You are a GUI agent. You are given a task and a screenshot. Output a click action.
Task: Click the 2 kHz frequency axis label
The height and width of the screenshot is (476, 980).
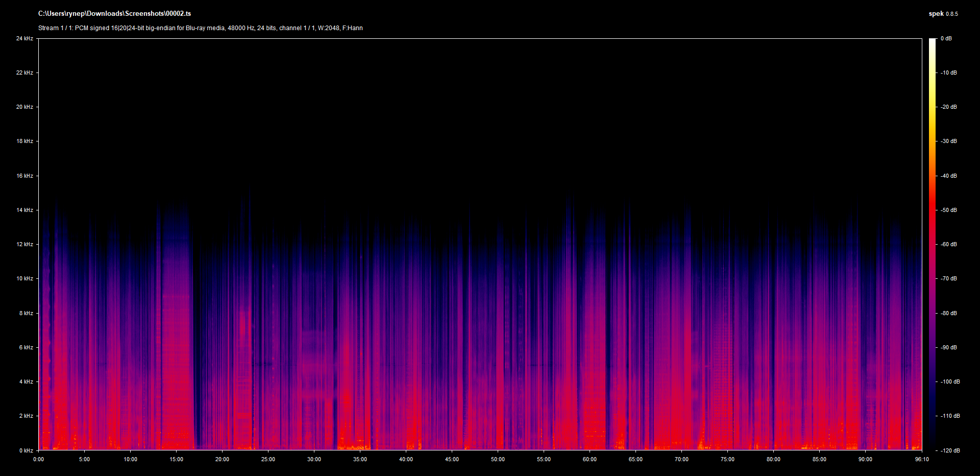tap(26, 416)
